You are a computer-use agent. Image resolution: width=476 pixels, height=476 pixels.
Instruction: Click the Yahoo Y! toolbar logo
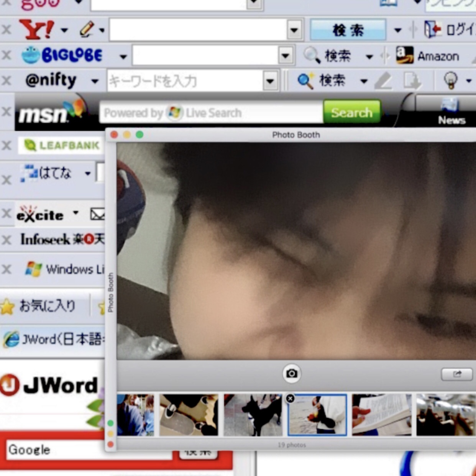pyautogui.click(x=36, y=30)
